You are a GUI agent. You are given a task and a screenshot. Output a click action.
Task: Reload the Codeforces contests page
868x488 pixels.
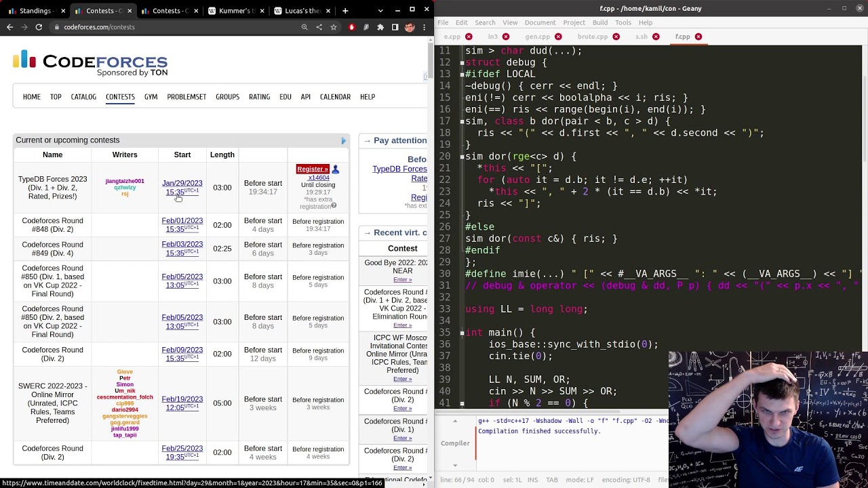click(39, 27)
